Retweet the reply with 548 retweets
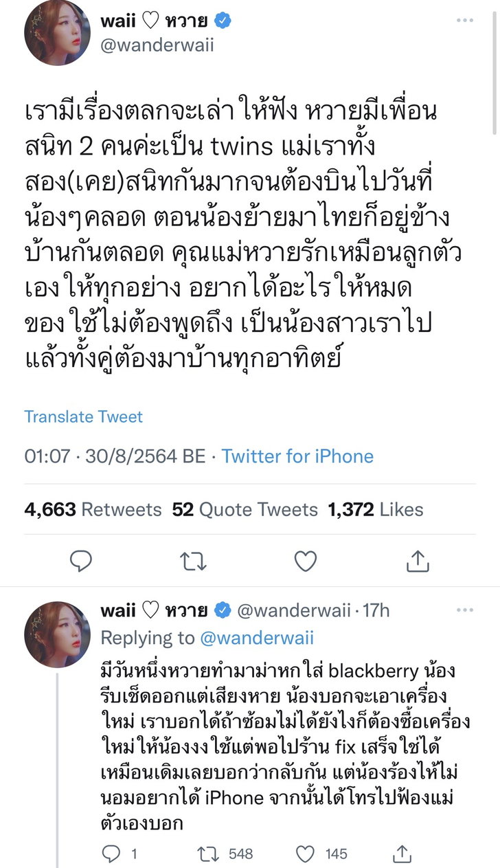This screenshot has width=500, height=868. click(207, 854)
